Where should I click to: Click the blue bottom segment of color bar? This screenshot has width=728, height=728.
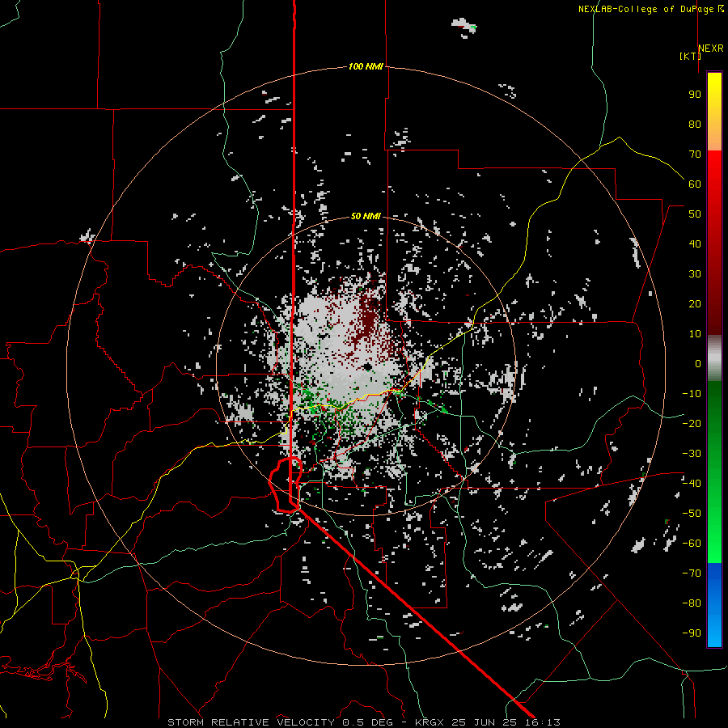(x=714, y=605)
